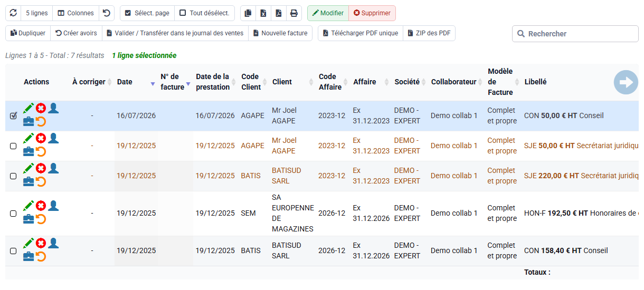Click orange revert arrow in 16/07/2026 row
The image size is (644, 290).
click(x=41, y=122)
